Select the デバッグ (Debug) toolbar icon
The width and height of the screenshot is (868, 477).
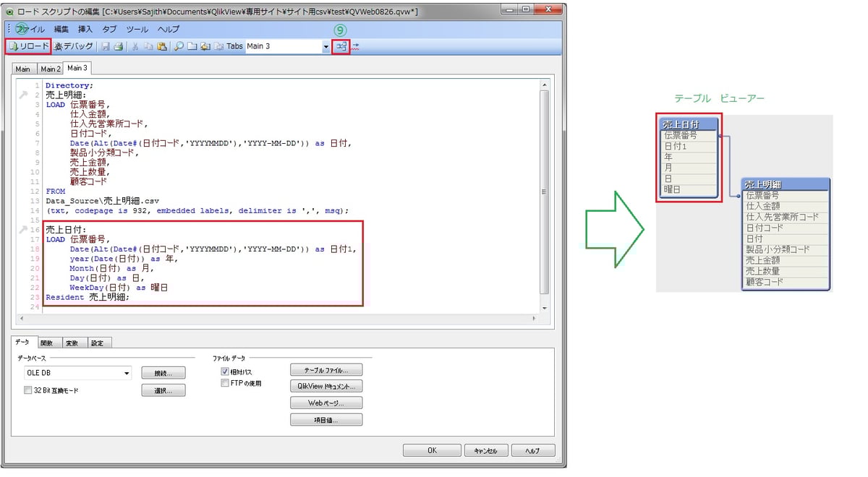point(72,46)
